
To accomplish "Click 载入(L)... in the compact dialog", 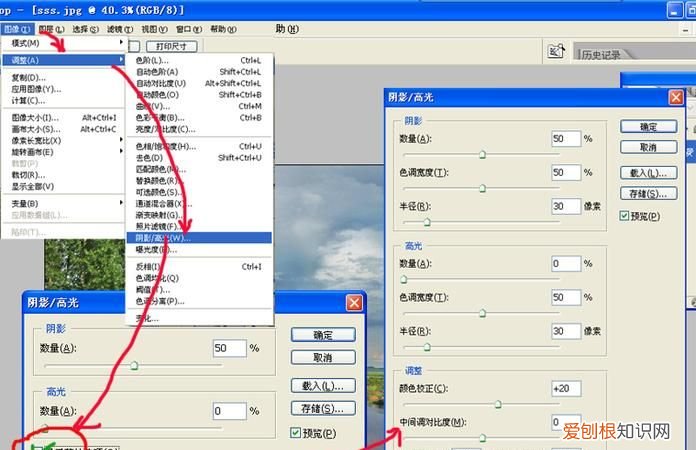I will (x=323, y=386).
